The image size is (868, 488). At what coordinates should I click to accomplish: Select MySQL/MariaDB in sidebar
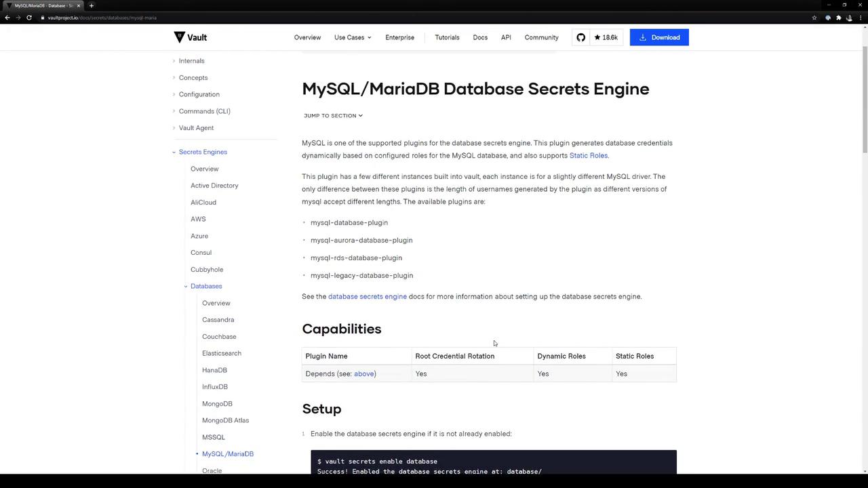click(x=228, y=454)
